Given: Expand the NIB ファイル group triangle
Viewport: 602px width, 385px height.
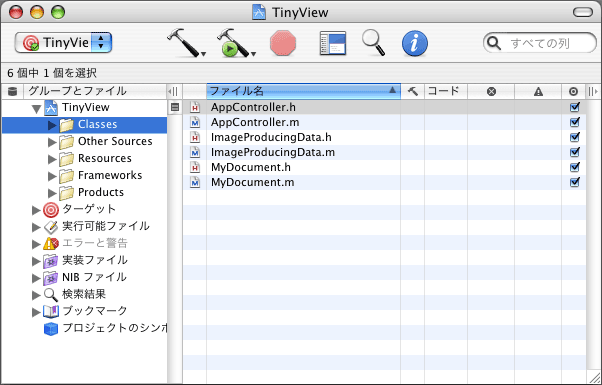Looking at the screenshot, I should [36, 278].
